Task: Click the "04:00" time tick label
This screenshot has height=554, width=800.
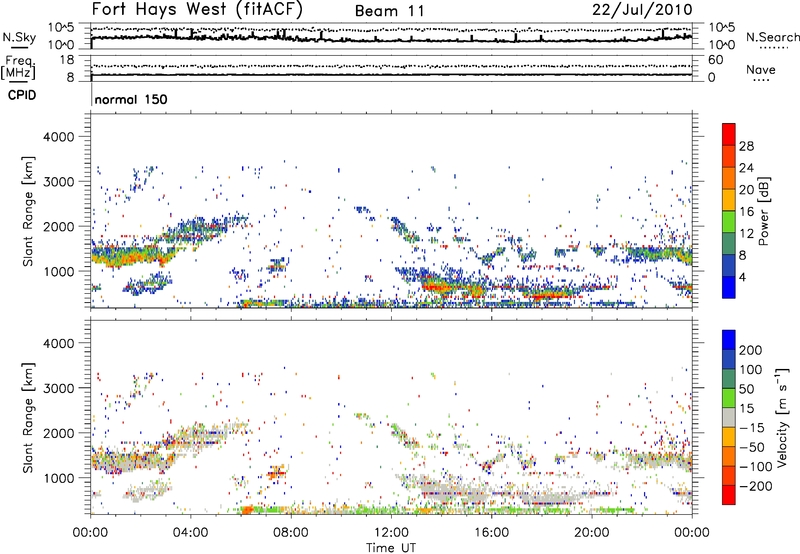Action: coord(191,533)
